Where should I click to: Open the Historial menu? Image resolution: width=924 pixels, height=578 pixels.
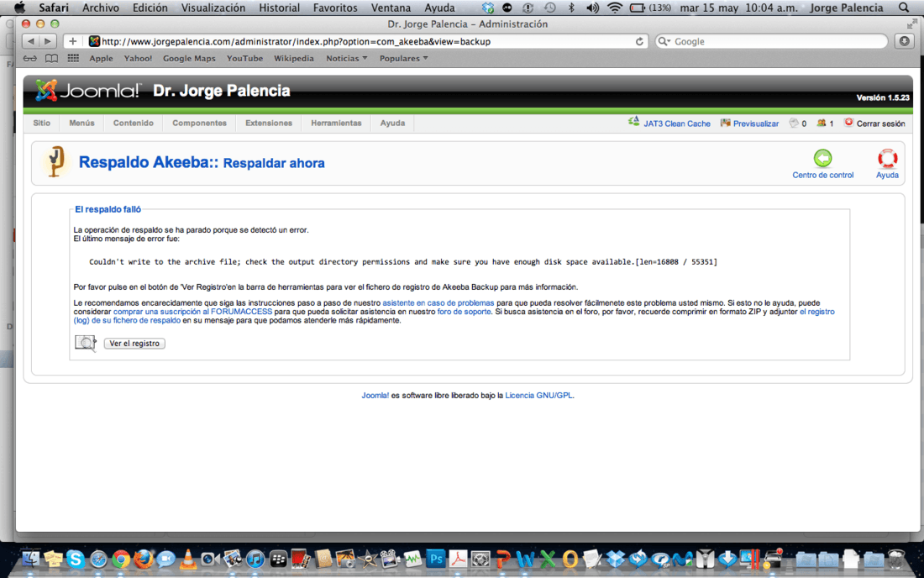[x=280, y=8]
